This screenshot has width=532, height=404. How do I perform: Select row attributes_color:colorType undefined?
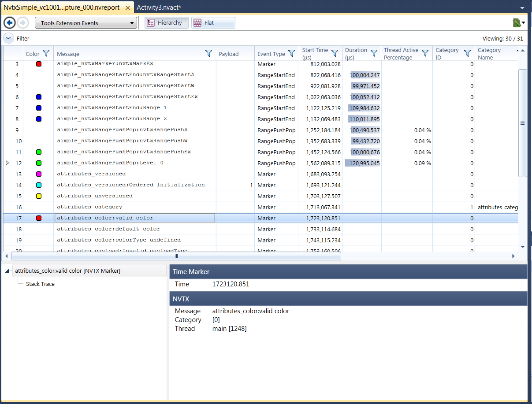coord(260,240)
